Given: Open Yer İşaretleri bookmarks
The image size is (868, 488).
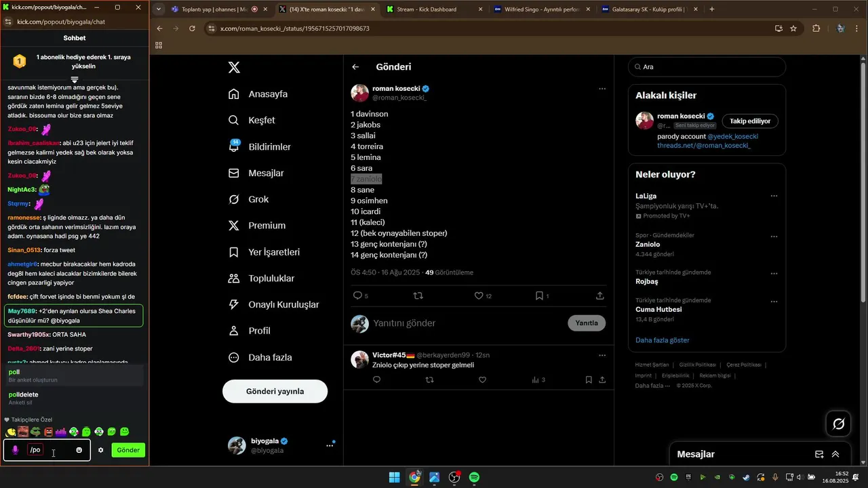Looking at the screenshot, I should (x=264, y=252).
